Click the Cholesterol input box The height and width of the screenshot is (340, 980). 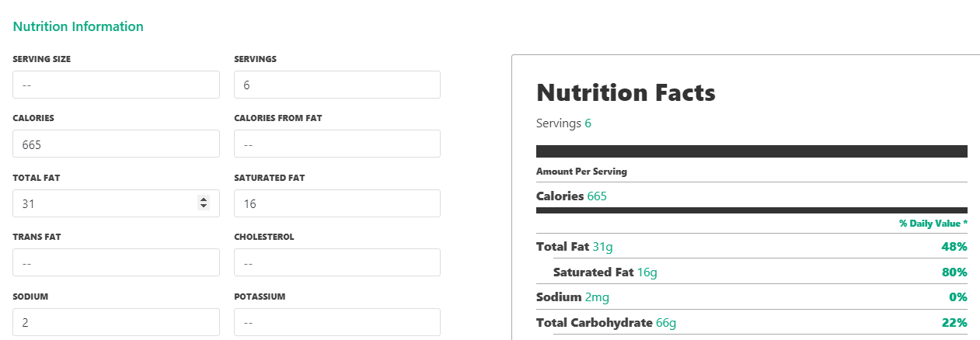(337, 262)
